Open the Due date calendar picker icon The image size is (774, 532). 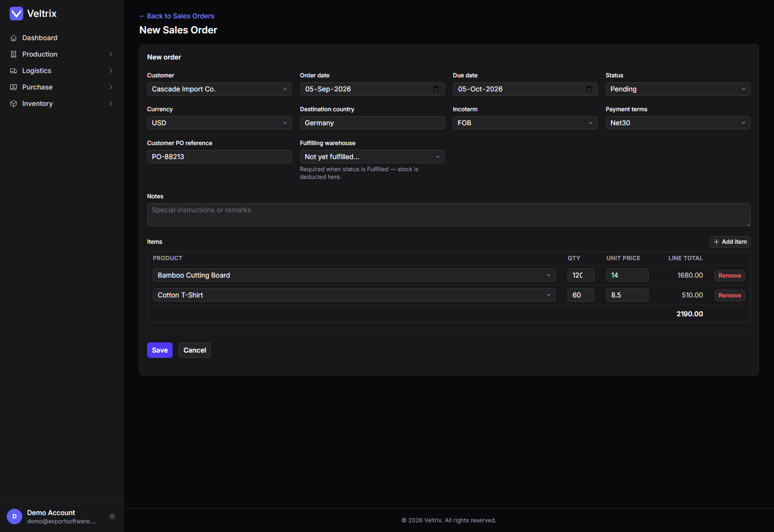click(589, 89)
